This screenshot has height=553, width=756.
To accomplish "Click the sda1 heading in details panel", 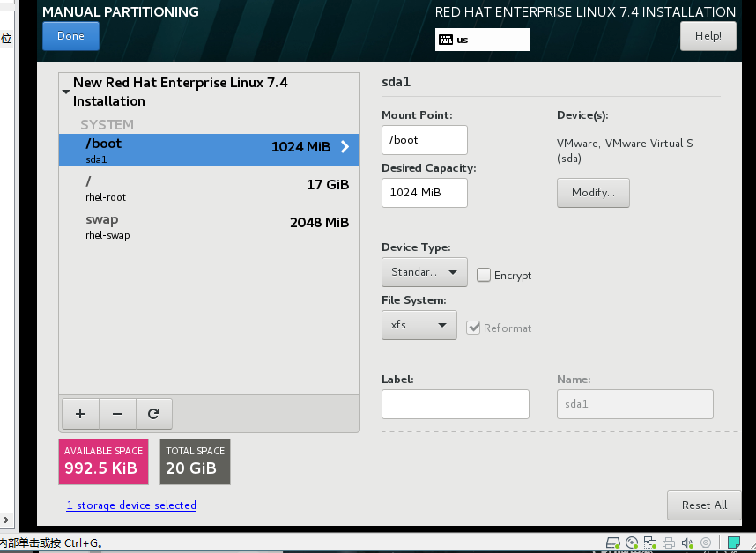I will 396,82.
